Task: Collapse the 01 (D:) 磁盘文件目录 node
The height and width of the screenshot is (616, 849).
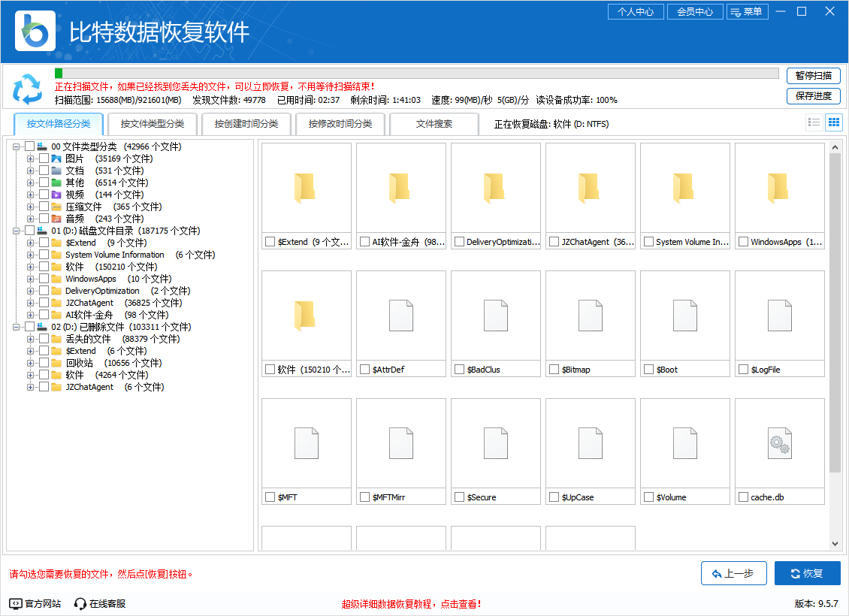Action: (17, 231)
